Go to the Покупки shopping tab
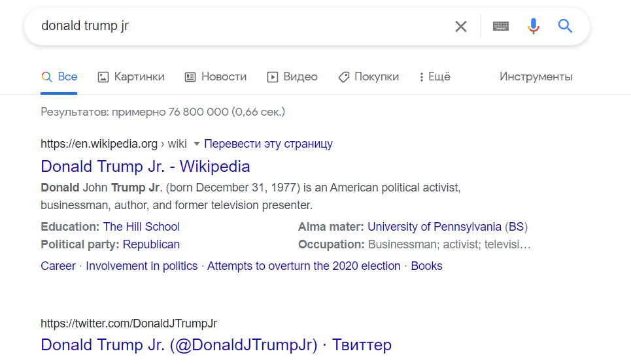Screen dimensions: 631x364 click(x=368, y=76)
